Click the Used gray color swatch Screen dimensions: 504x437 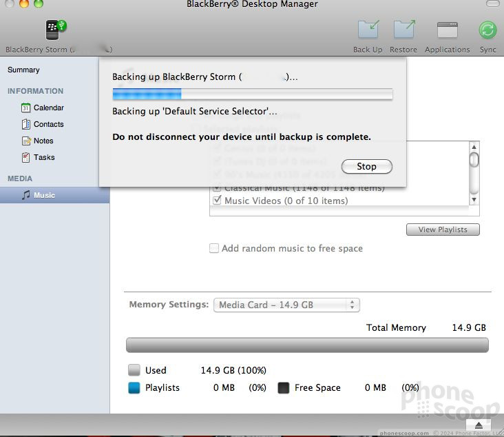[x=134, y=370]
